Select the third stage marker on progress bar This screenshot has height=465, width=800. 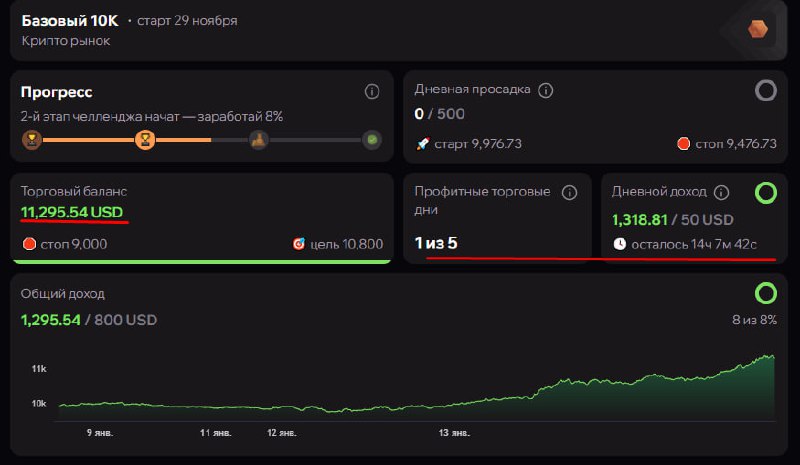pos(258,141)
